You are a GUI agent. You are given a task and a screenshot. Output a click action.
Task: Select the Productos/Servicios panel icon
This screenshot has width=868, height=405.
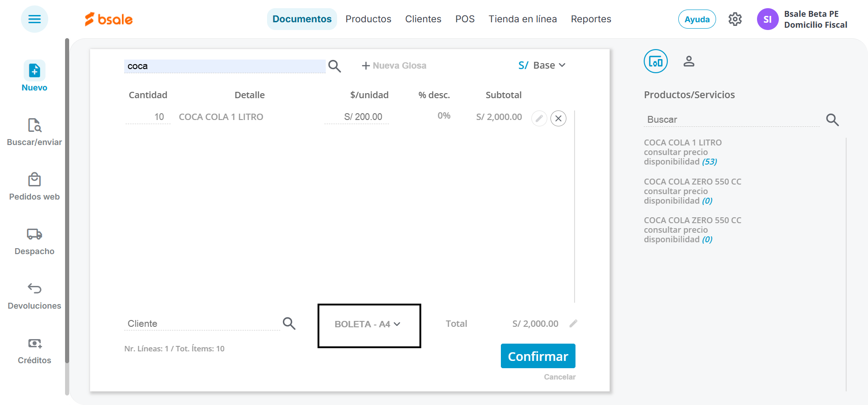(x=656, y=61)
